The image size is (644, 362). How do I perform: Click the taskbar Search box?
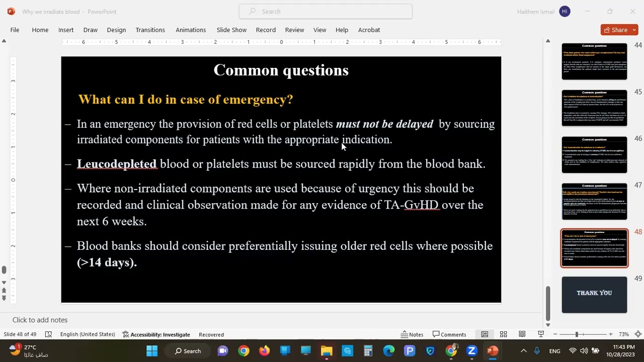[x=188, y=351]
